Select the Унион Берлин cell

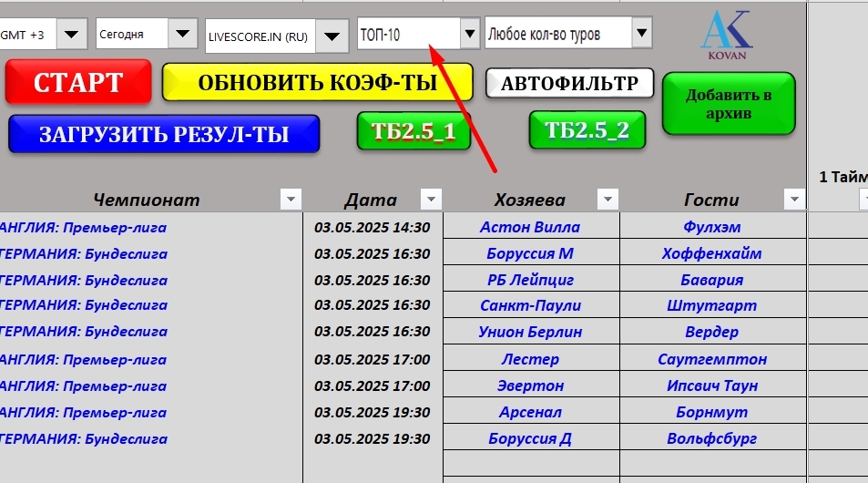tap(531, 331)
